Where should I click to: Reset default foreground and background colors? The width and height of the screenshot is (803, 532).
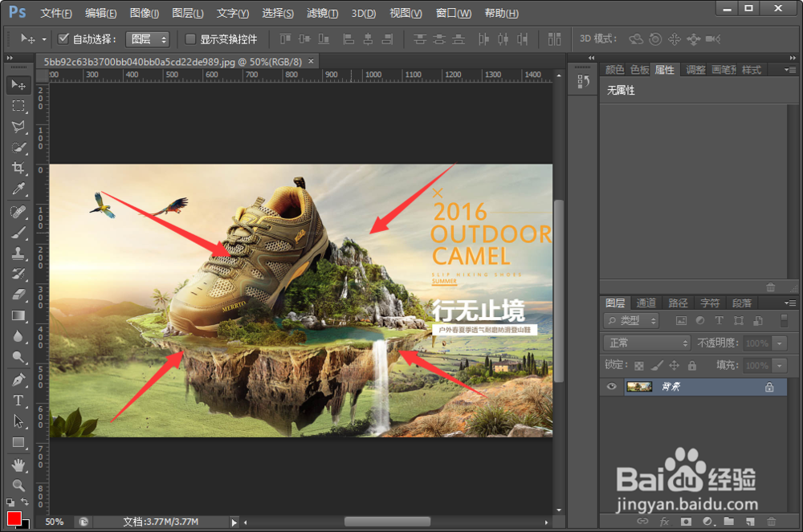(10, 502)
